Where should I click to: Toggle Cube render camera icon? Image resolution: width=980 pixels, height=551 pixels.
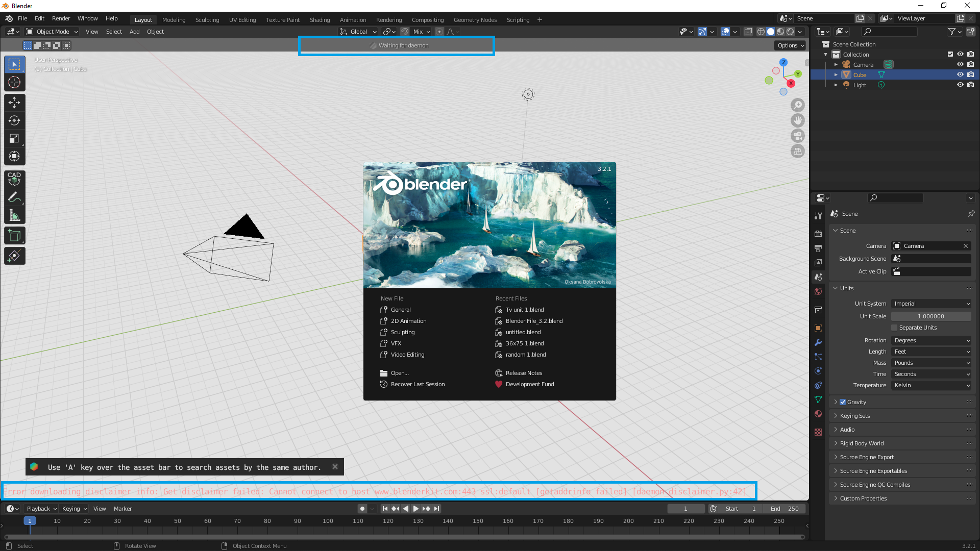(x=971, y=74)
